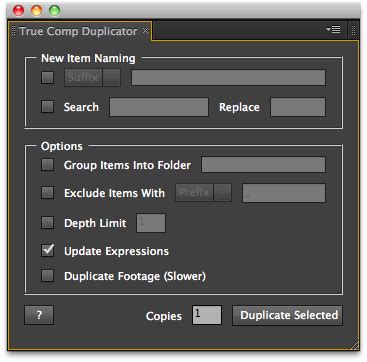Screen dimensions: 367x362
Task: Click the exclude text field beside the Prefix dropdown
Action: pyautogui.click(x=284, y=193)
